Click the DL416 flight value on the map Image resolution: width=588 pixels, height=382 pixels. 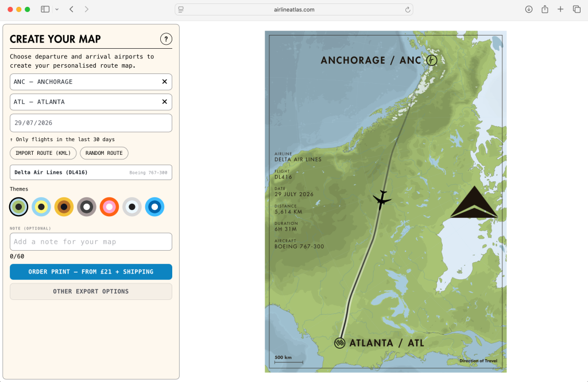pos(283,177)
